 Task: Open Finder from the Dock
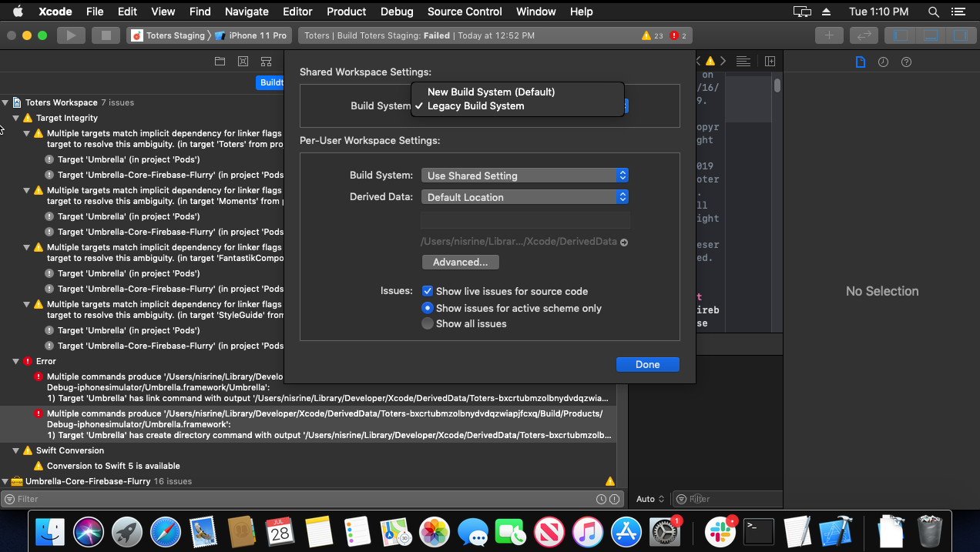[x=52, y=532]
